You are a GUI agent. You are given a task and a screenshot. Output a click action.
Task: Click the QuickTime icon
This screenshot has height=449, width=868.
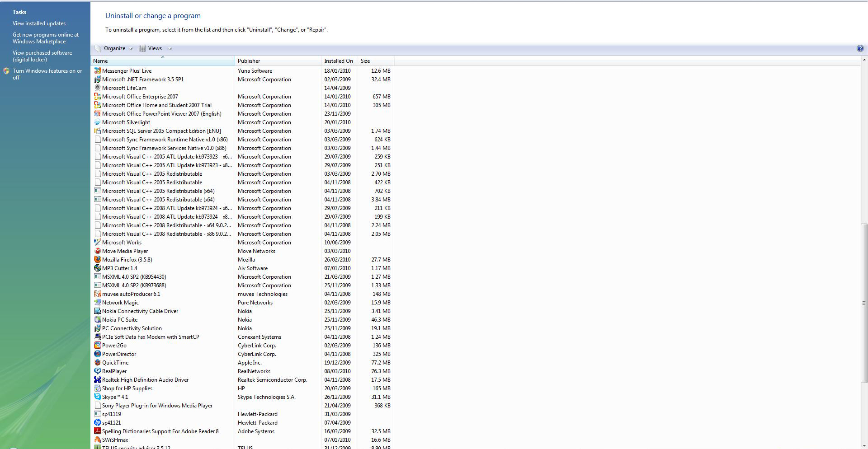coord(97,362)
